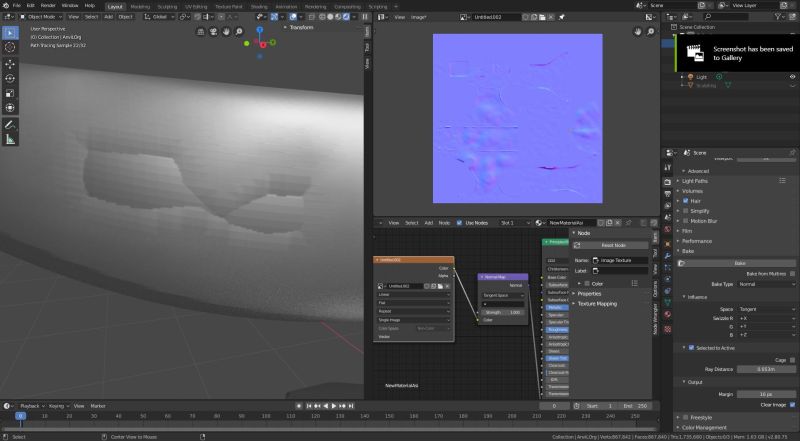Toggle Clear Image checkbox

[x=792, y=405]
